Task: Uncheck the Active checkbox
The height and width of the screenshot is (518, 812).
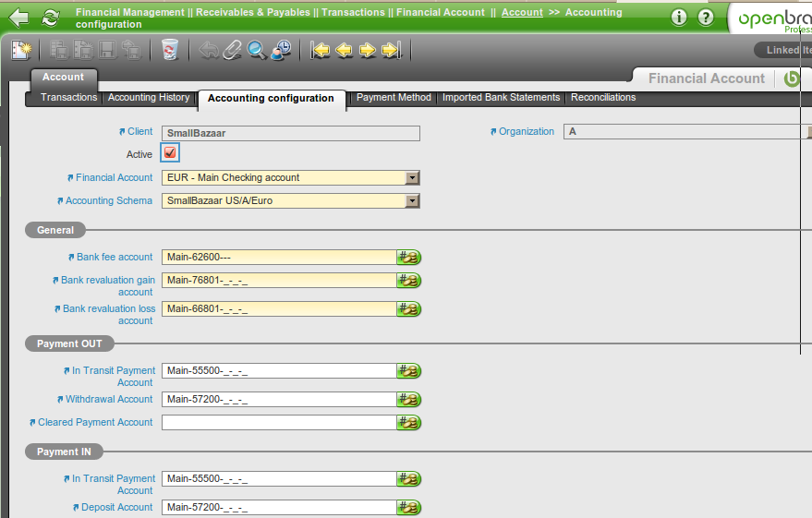Action: (x=170, y=153)
